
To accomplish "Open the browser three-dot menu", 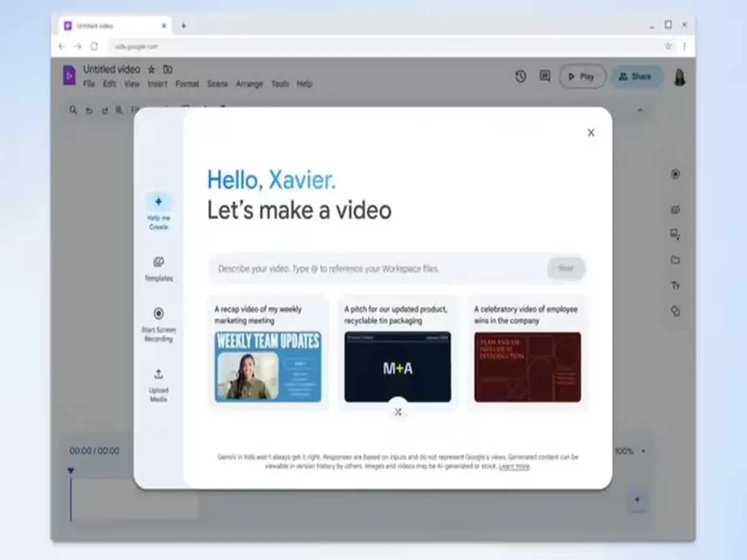I will coord(685,46).
